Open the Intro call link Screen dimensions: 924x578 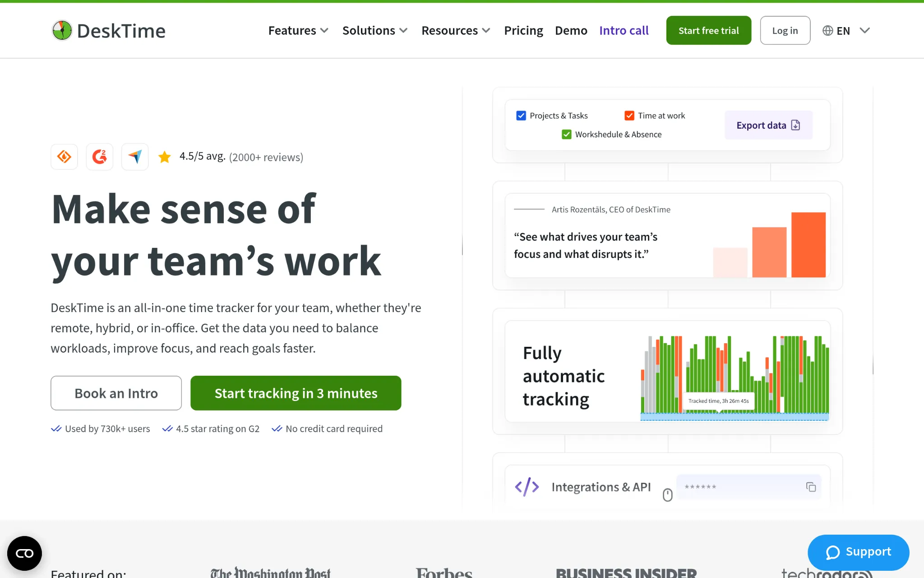click(x=624, y=30)
